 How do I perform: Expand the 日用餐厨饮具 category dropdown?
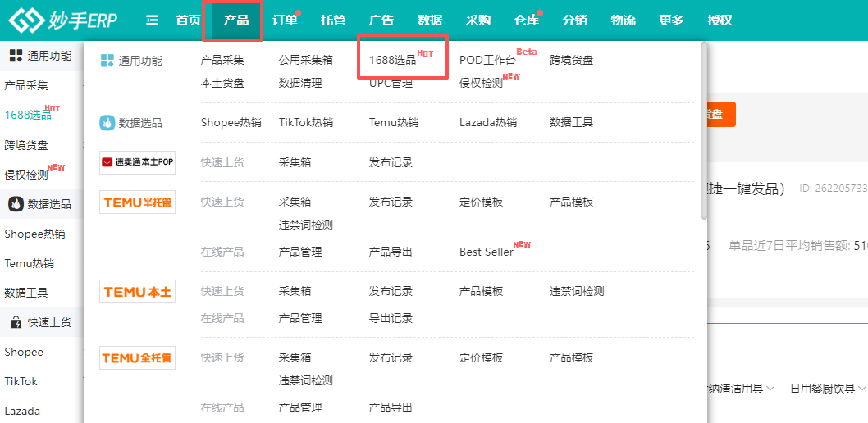828,389
